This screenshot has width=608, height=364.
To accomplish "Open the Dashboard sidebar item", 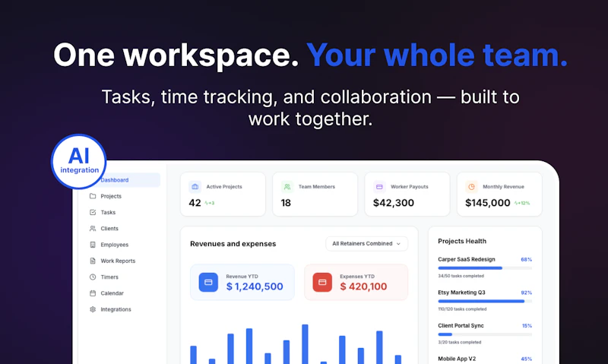I will click(123, 180).
